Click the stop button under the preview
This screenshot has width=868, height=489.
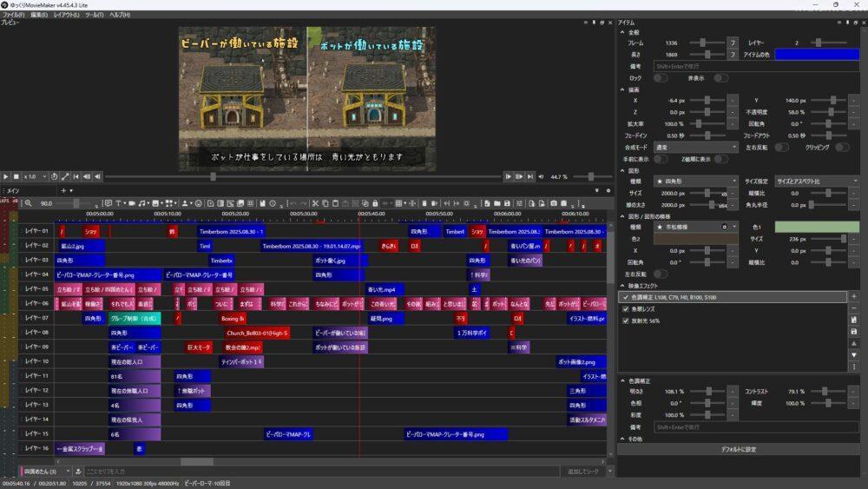click(16, 176)
